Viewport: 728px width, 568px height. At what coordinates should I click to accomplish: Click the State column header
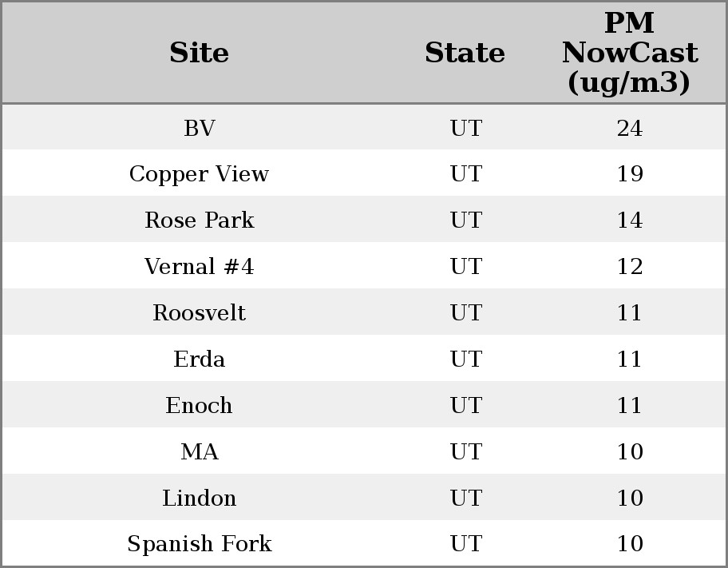pyautogui.click(x=465, y=53)
